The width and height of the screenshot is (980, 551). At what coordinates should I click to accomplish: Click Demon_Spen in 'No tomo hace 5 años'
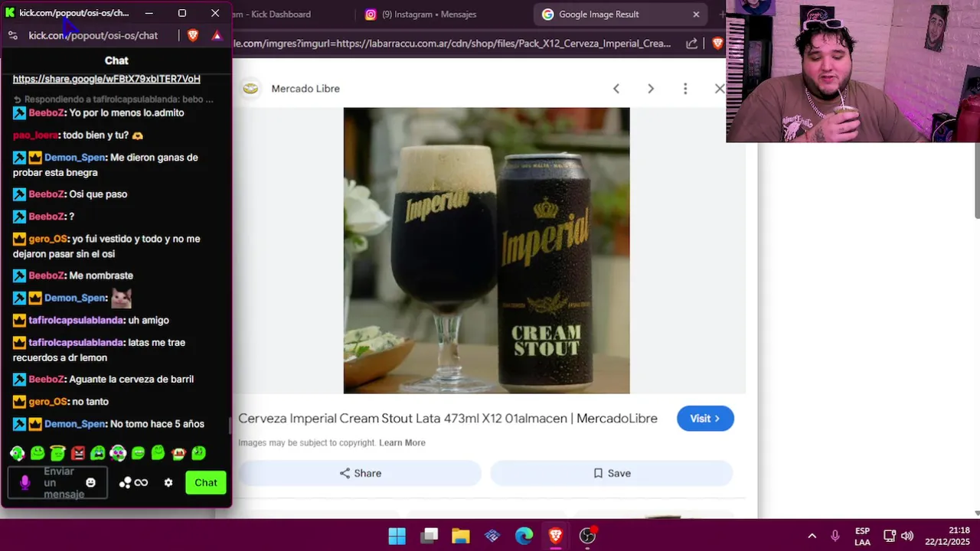click(75, 424)
